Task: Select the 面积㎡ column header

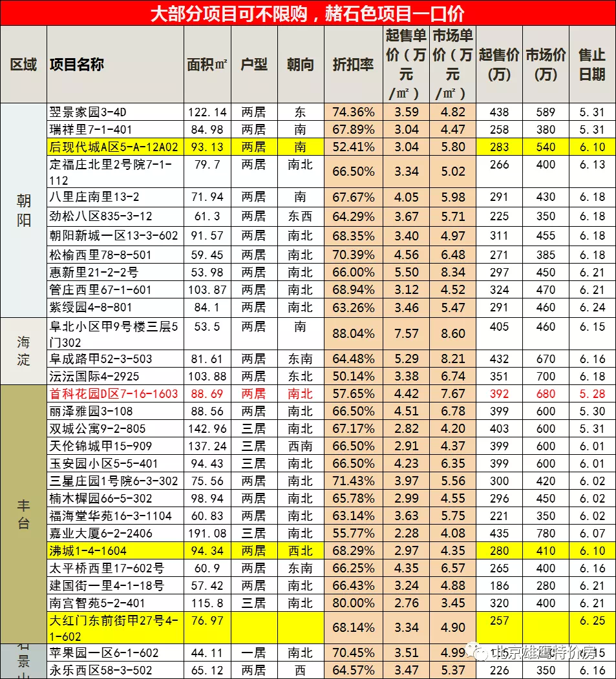Action: (x=207, y=65)
